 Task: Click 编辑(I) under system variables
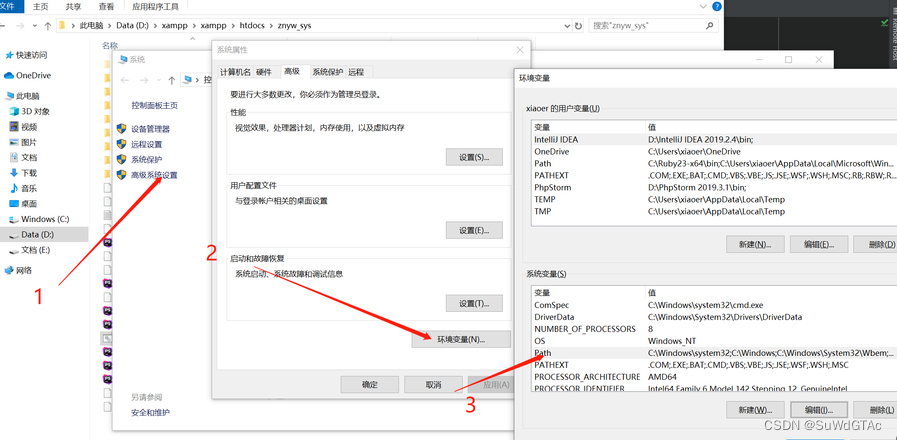[x=819, y=410]
